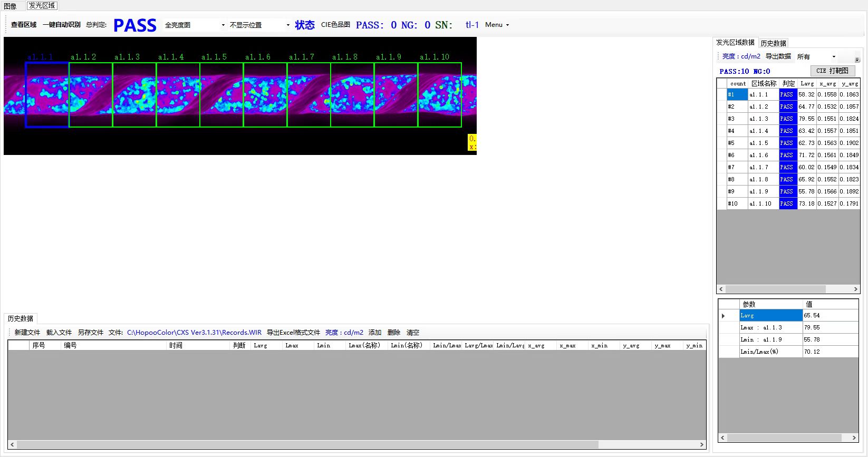This screenshot has height=457, width=868.
Task: Switch to the 图像 tab
Action: tap(10, 6)
